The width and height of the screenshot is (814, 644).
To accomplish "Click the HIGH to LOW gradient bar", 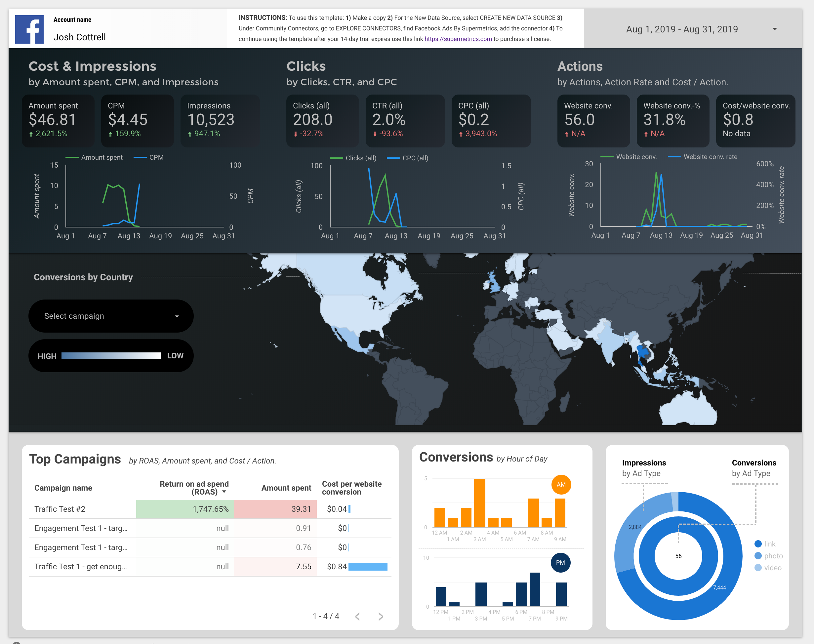I will click(x=111, y=356).
